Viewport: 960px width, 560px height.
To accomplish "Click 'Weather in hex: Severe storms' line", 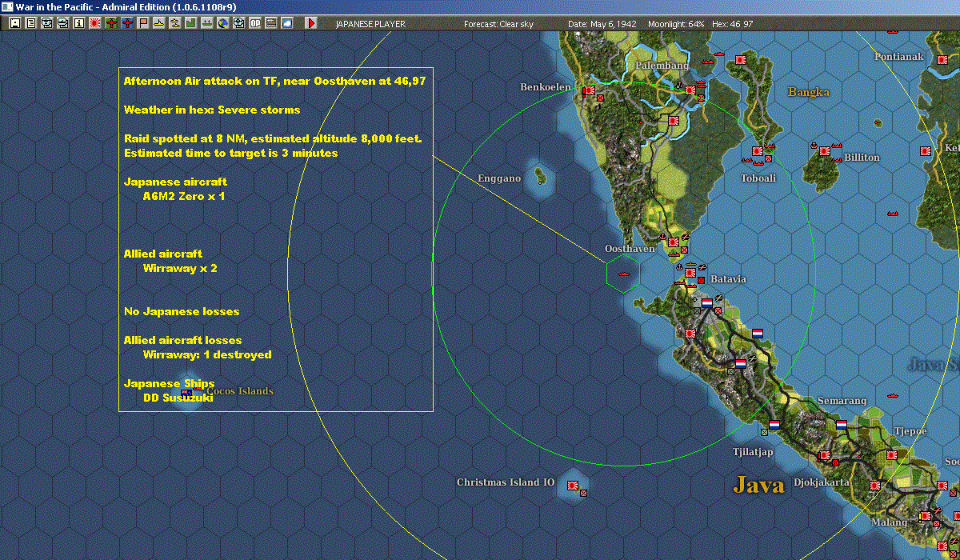I will (x=212, y=110).
